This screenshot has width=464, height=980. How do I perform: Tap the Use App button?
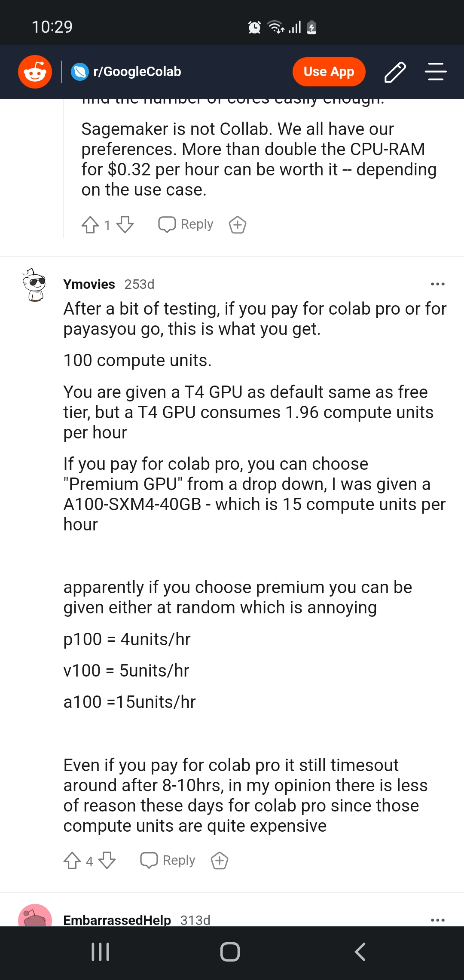coord(329,71)
